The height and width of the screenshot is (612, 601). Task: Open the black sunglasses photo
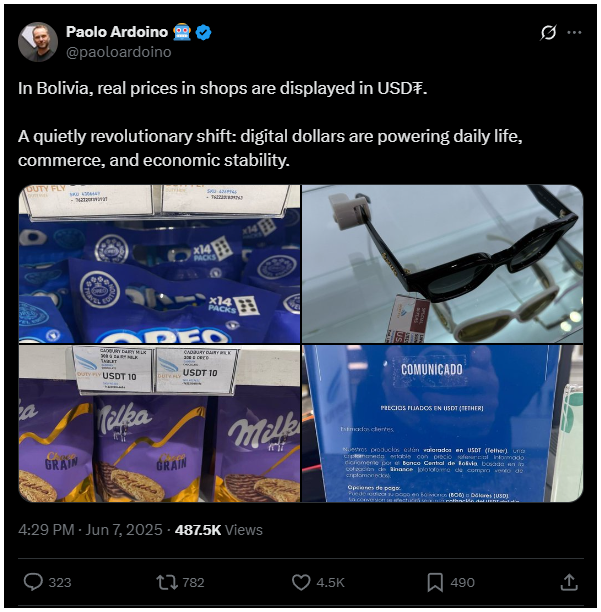click(443, 264)
